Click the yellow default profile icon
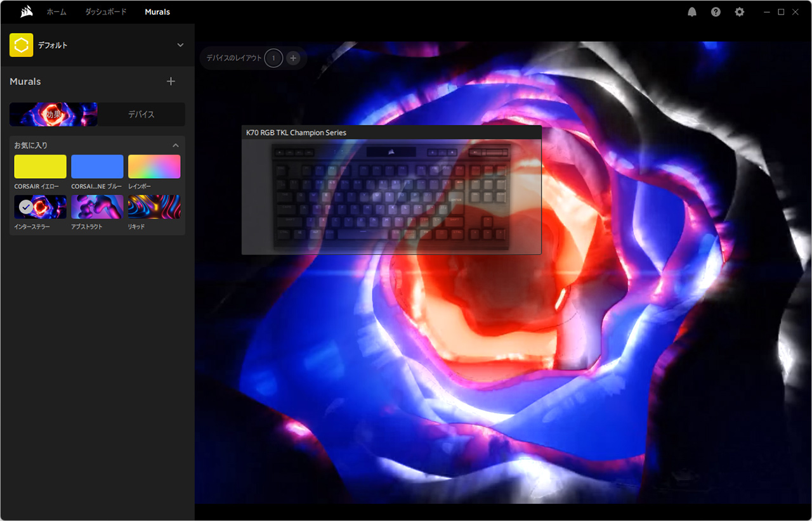 tap(21, 45)
